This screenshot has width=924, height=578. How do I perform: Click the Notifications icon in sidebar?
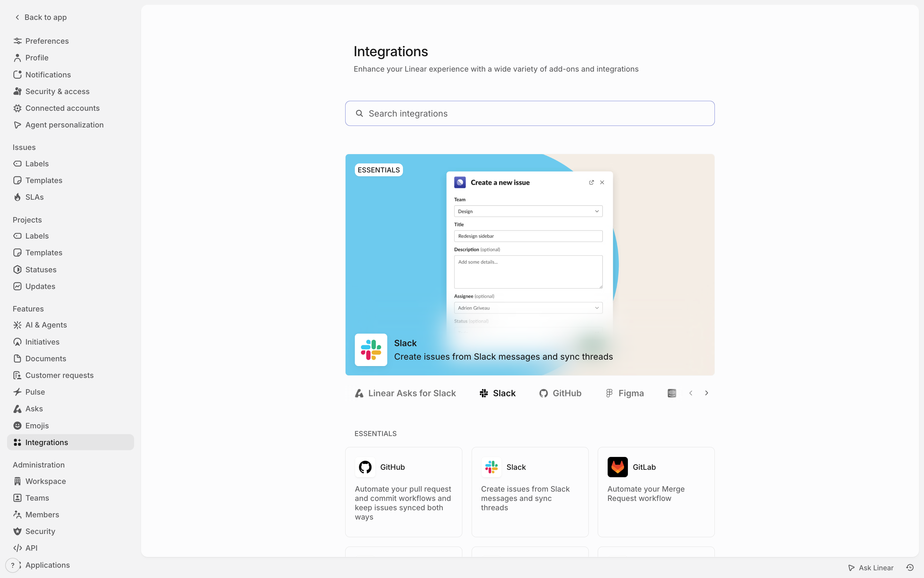(x=17, y=74)
